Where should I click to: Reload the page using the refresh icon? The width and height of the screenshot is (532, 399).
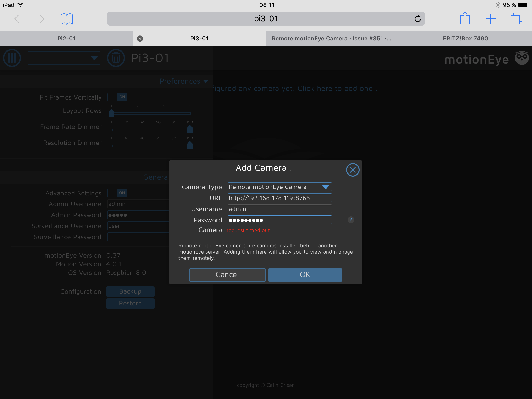tap(417, 18)
